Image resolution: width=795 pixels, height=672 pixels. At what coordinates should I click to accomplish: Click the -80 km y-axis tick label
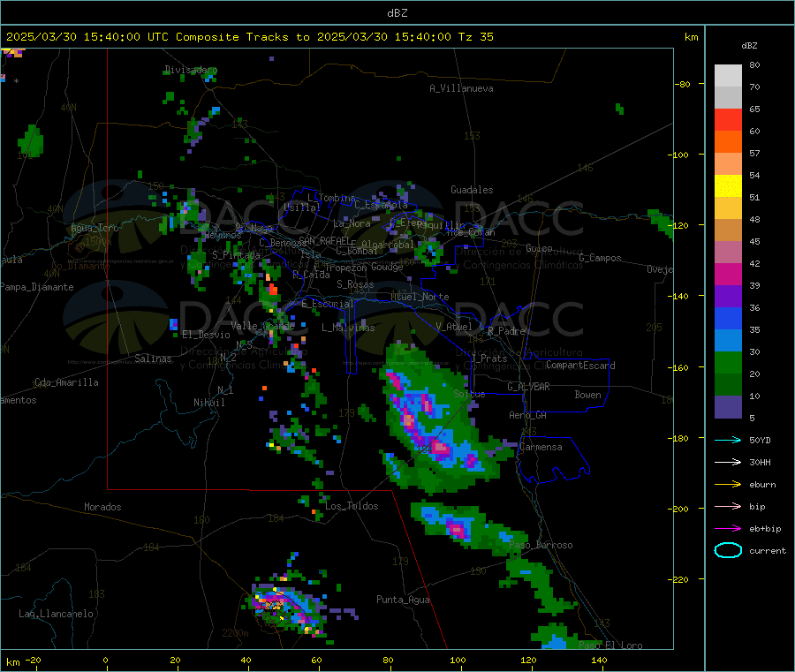[x=683, y=84]
